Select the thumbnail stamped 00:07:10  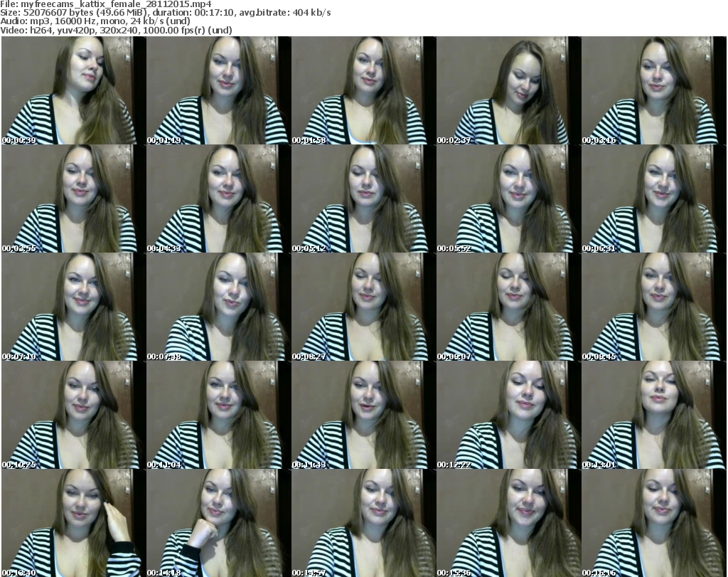[x=73, y=307]
